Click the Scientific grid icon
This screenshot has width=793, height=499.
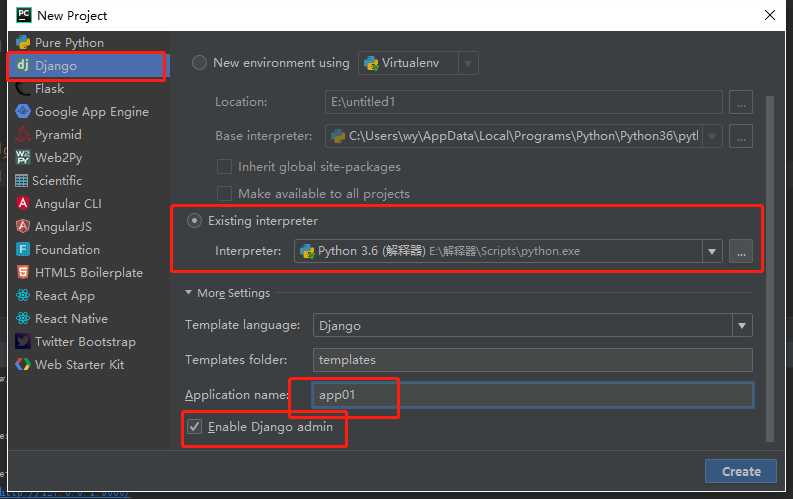point(21,180)
